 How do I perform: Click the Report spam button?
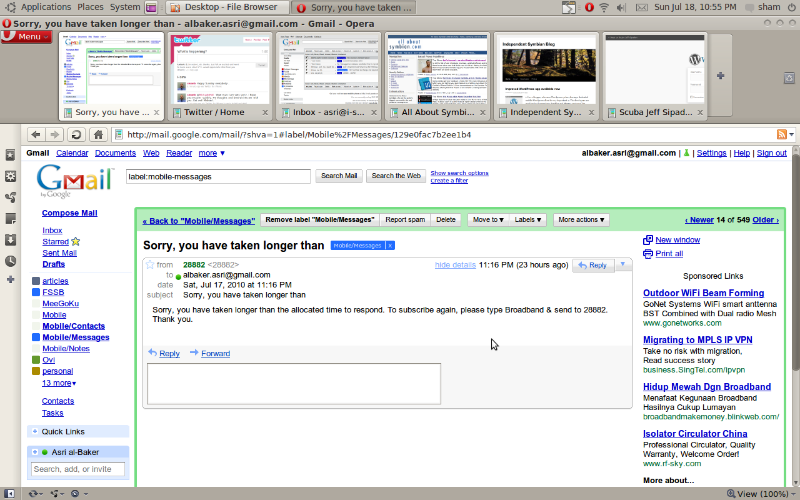point(405,219)
